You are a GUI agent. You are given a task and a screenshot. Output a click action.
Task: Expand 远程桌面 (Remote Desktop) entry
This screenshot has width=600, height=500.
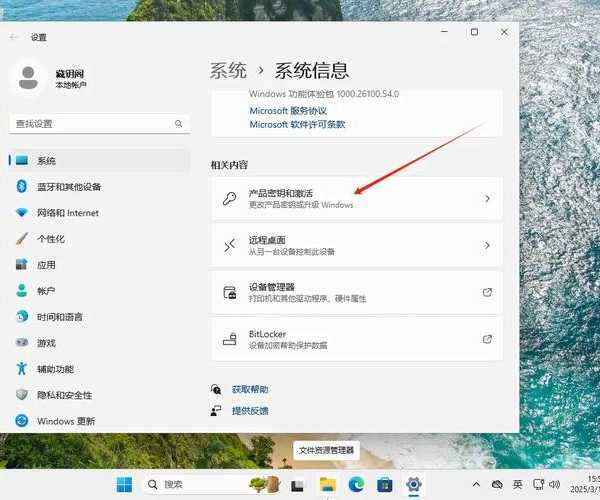355,245
